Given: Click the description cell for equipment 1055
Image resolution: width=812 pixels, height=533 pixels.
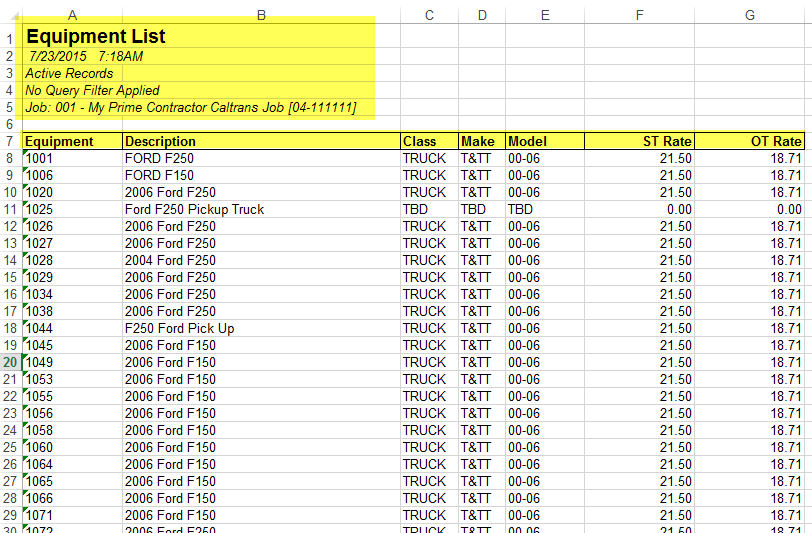Looking at the screenshot, I should pos(262,396).
